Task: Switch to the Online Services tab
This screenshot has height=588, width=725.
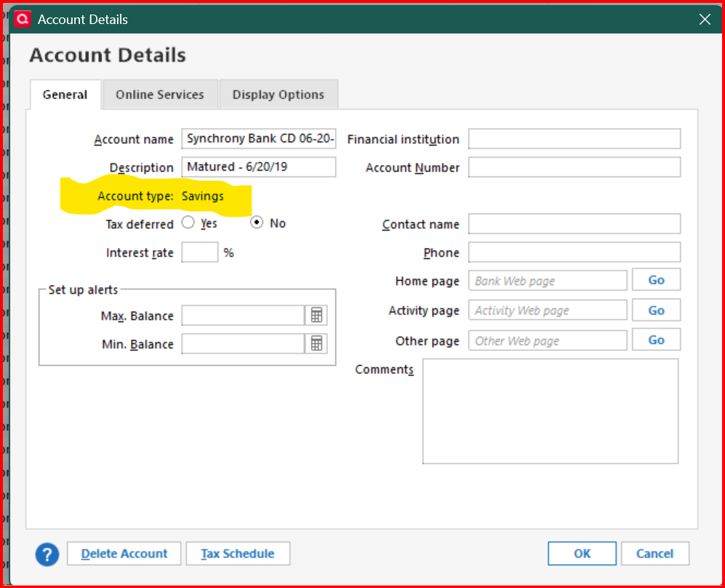Action: [160, 94]
